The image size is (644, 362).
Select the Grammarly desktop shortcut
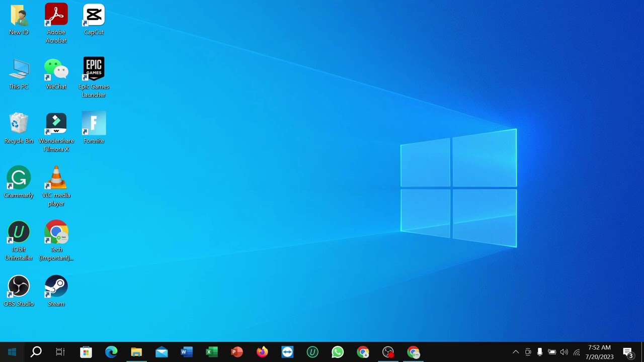coord(19,182)
